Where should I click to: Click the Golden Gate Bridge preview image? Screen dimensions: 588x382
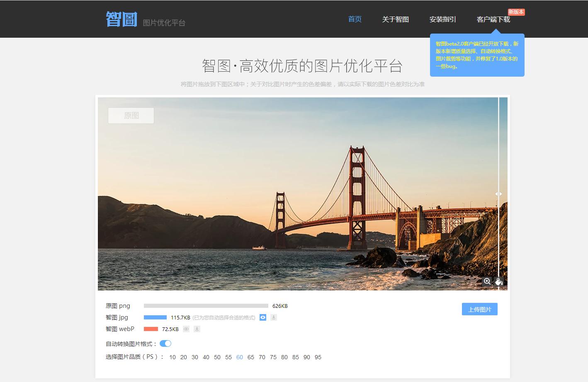(x=303, y=194)
